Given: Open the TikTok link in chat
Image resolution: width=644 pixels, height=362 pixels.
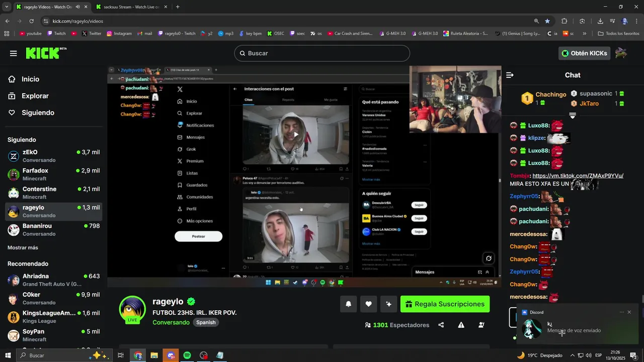Looking at the screenshot, I should pyautogui.click(x=578, y=176).
